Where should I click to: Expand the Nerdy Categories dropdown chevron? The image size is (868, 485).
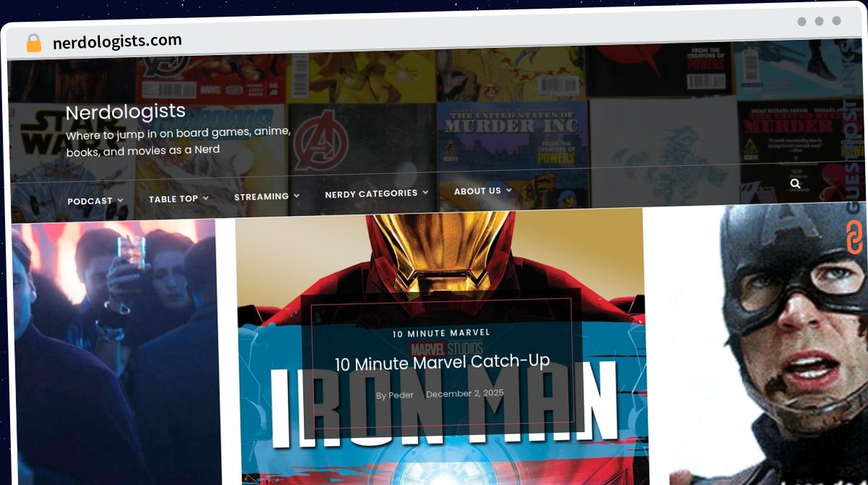(425, 193)
